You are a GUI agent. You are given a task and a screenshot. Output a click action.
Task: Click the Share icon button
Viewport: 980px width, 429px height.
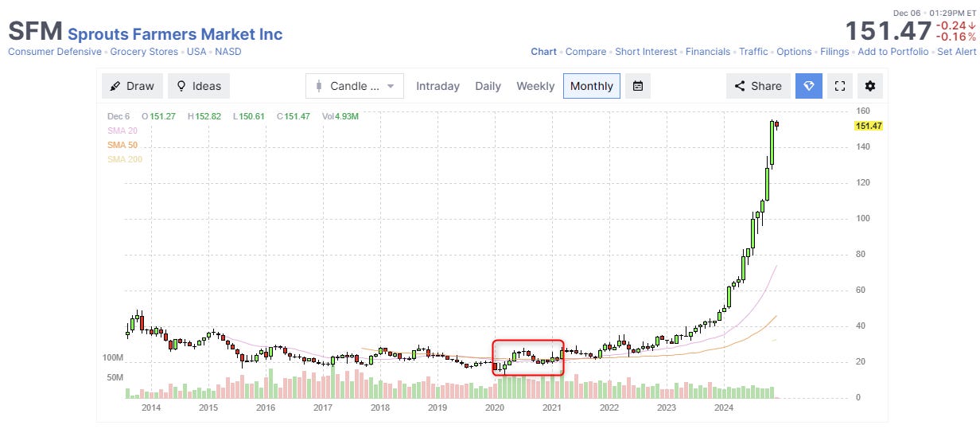click(758, 86)
